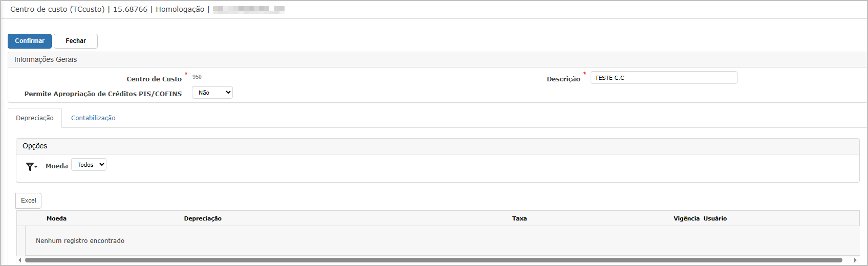Click the horizontal scrollbar thumb
The image size is (868, 266).
tap(433, 260)
